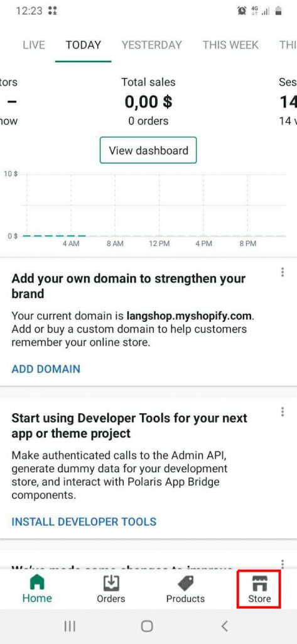Tap the Orders inbox icon
This screenshot has width=297, height=644.
tap(111, 583)
